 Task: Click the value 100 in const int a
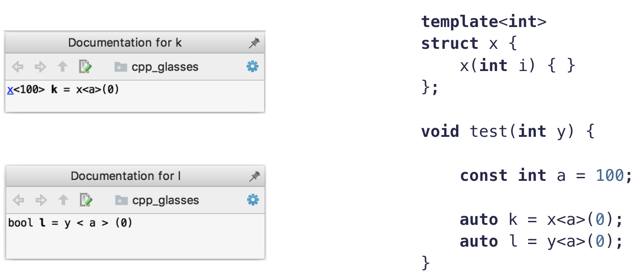click(610, 176)
